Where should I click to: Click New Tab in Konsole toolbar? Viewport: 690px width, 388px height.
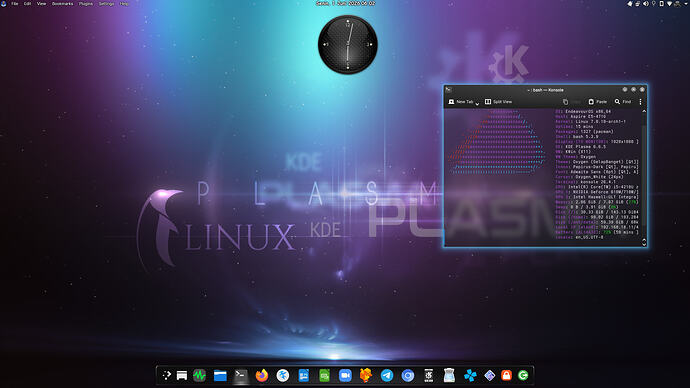pos(461,102)
